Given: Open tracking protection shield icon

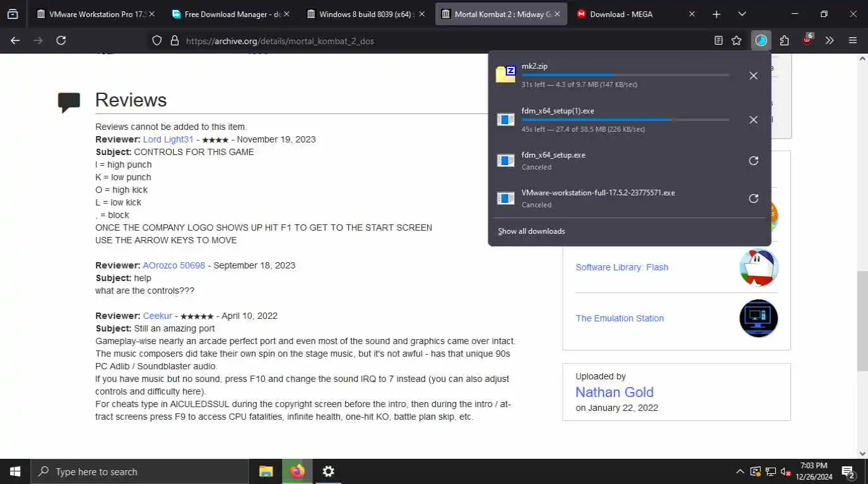Looking at the screenshot, I should pos(157,40).
